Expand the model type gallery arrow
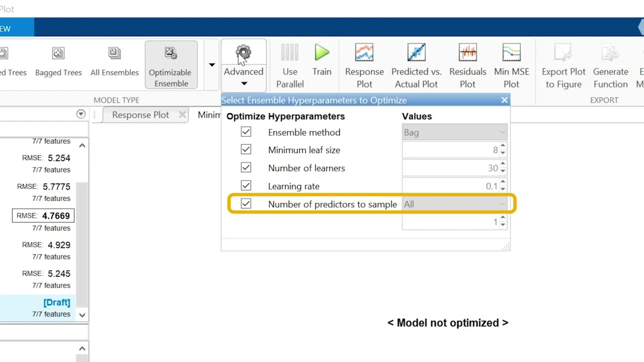The image size is (644, 362). (x=212, y=65)
